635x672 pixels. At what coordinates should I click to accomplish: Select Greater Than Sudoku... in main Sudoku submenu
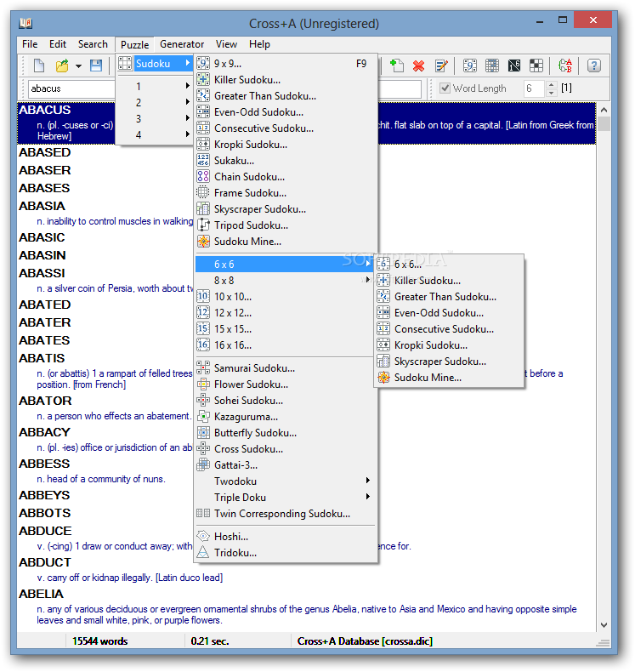[x=286, y=96]
